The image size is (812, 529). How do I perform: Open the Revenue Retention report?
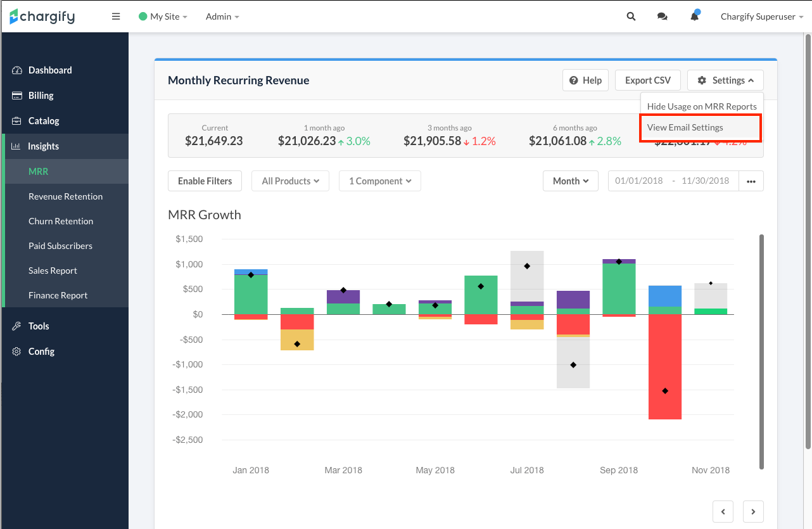[x=65, y=196]
